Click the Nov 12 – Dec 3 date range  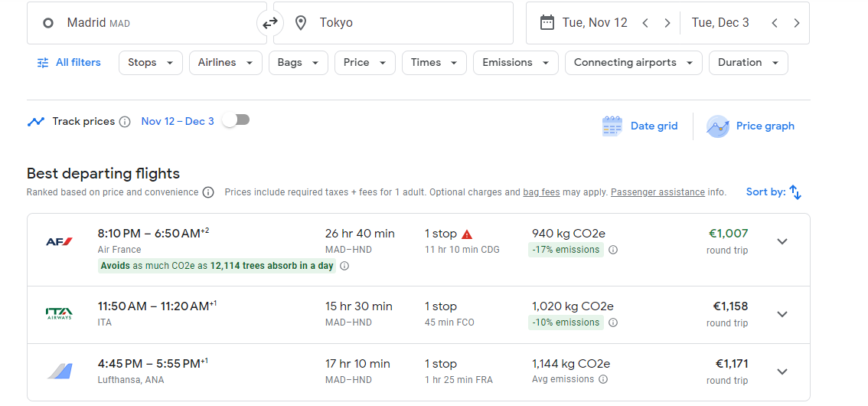tap(177, 121)
